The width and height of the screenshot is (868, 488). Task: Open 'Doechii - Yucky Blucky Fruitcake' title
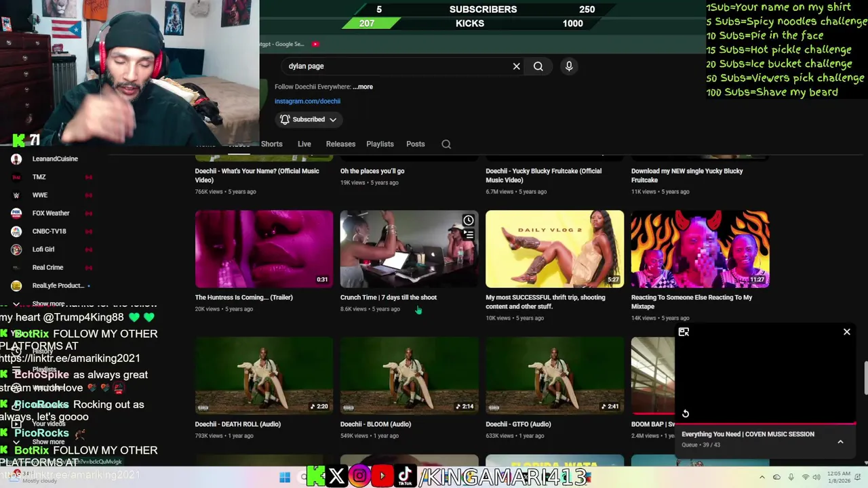(543, 176)
